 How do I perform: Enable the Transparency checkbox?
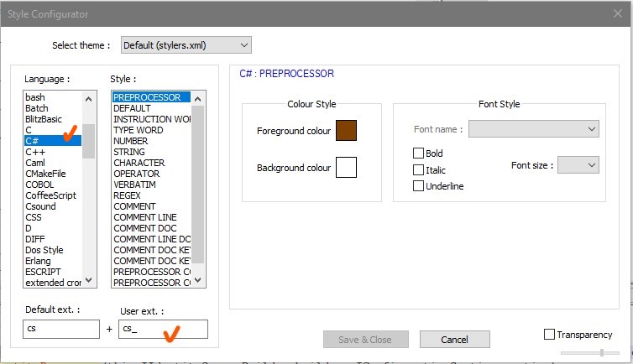[x=550, y=335]
